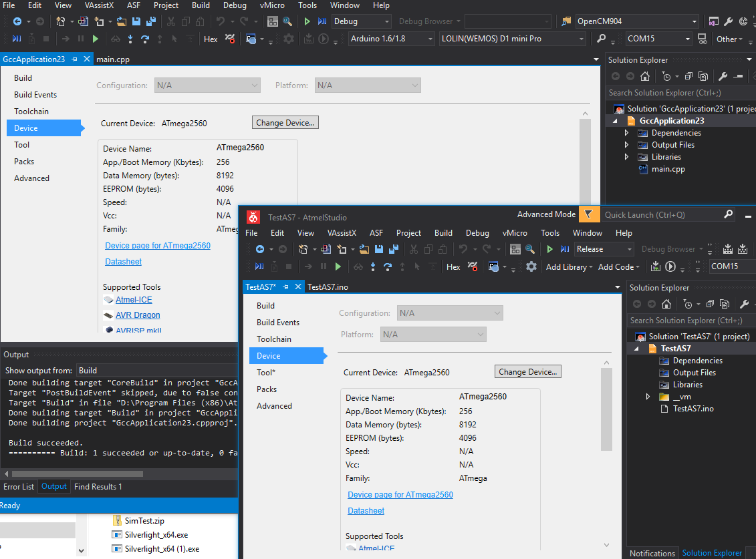Viewport: 756px width, 559px height.
Task: Click Navigate Backward arrow in TestAS7 toolbar
Action: click(x=260, y=249)
